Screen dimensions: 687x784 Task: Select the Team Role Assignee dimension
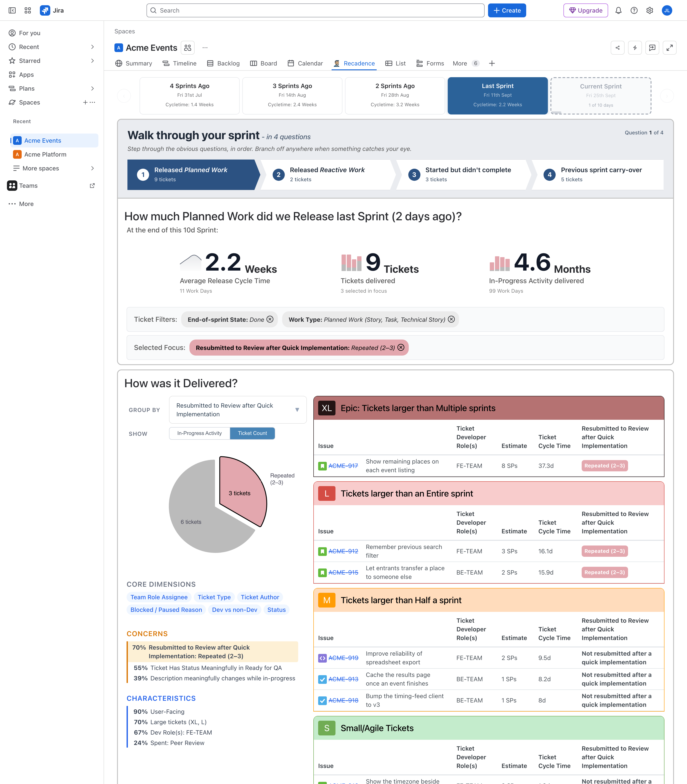(x=159, y=597)
